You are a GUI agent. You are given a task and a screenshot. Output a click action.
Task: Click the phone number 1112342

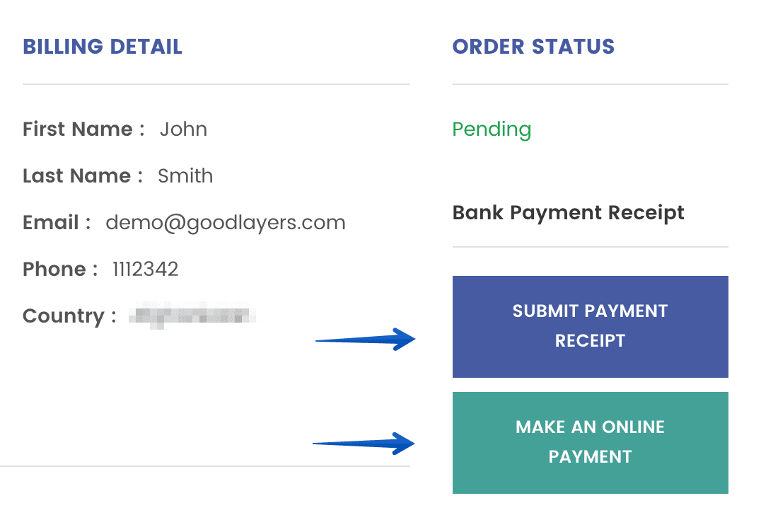(x=146, y=270)
